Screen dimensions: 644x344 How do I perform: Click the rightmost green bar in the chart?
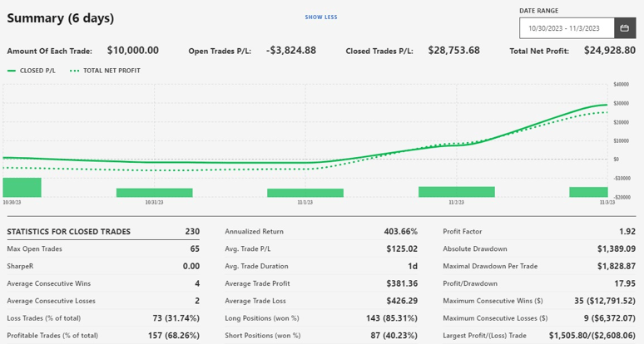click(x=588, y=192)
